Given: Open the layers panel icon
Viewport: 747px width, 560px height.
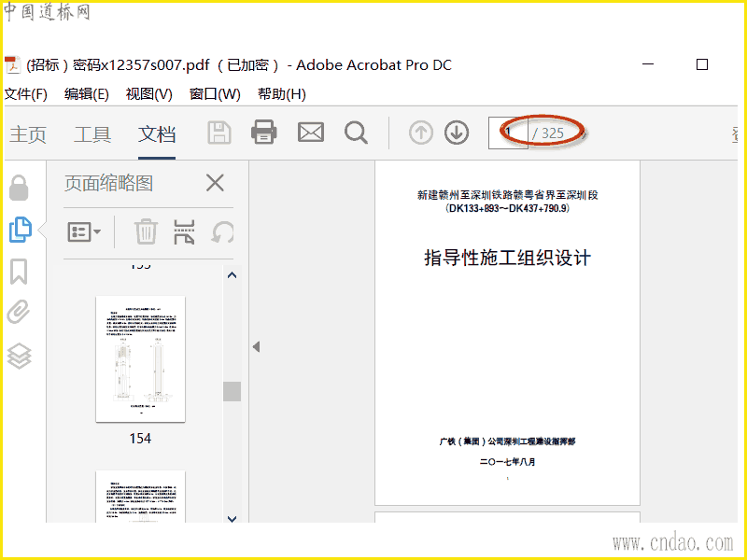Looking at the screenshot, I should 19,356.
